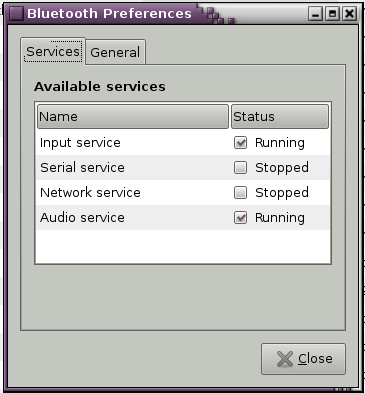Sort list by Status column header
Screen dimensions: 365x393
[x=280, y=117]
